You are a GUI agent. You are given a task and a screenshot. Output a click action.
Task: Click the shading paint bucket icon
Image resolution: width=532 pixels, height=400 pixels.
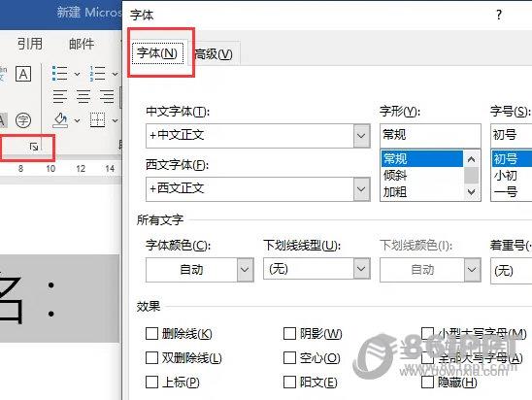pos(61,120)
